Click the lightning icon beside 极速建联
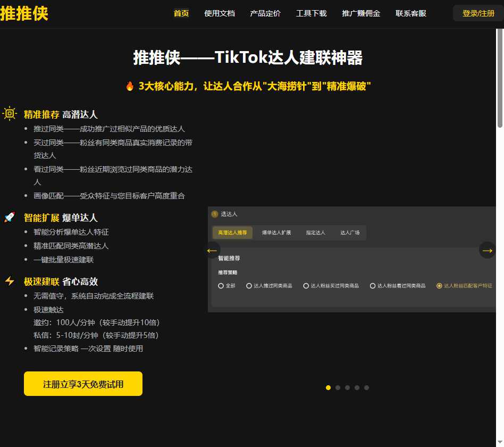This screenshot has width=504, height=447. click(9, 280)
